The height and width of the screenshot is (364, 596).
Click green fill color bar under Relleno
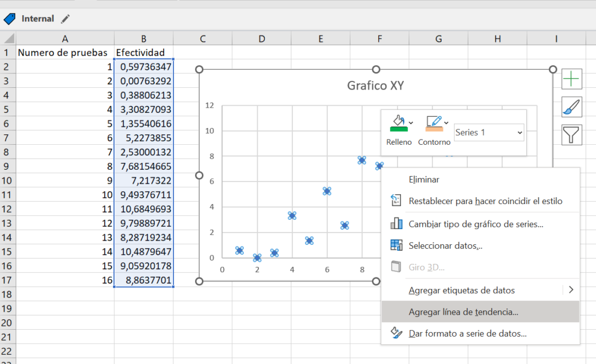click(399, 130)
